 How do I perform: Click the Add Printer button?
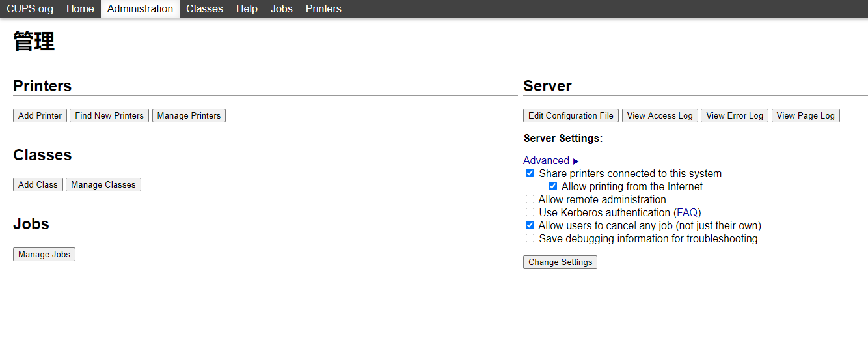40,115
